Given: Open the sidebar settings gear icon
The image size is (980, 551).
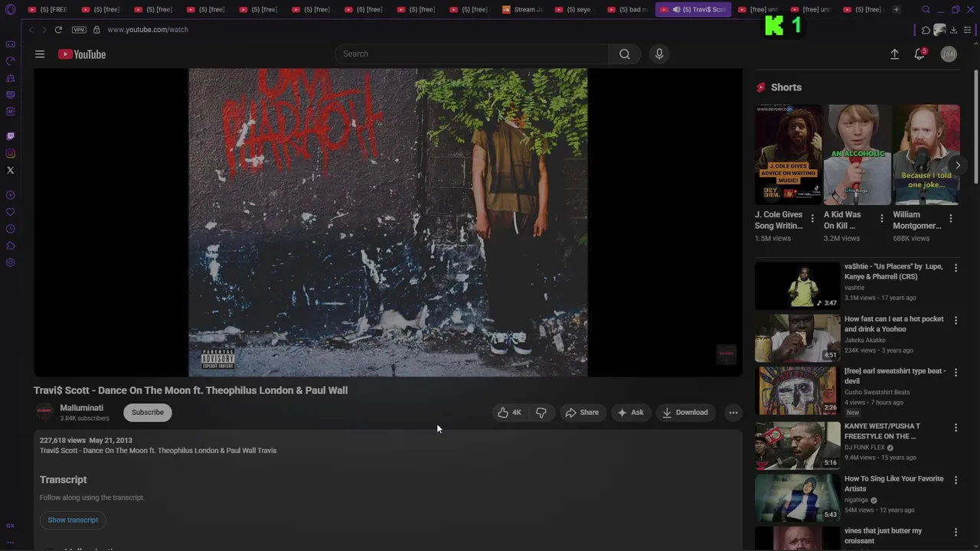Looking at the screenshot, I should 10,262.
